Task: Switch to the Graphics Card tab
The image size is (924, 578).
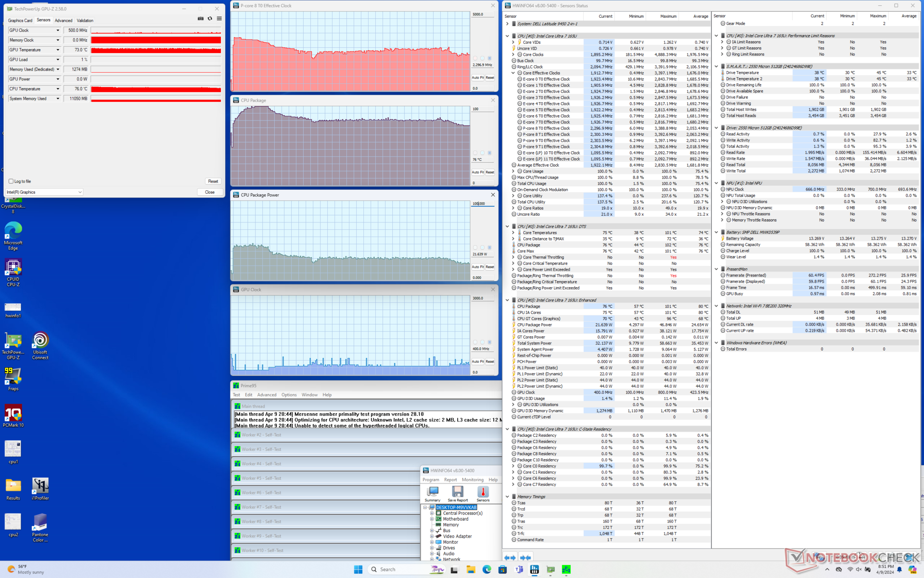Action: point(20,21)
